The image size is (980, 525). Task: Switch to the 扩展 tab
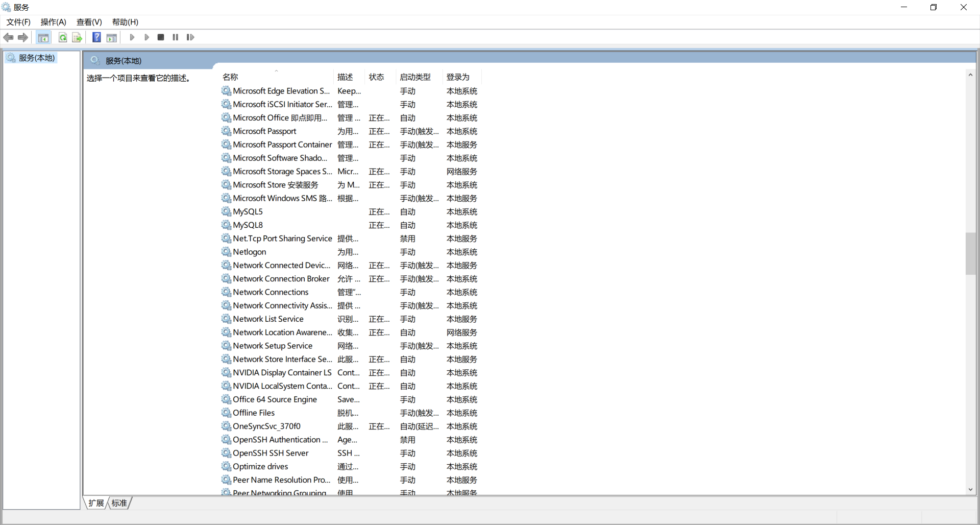[x=96, y=503]
